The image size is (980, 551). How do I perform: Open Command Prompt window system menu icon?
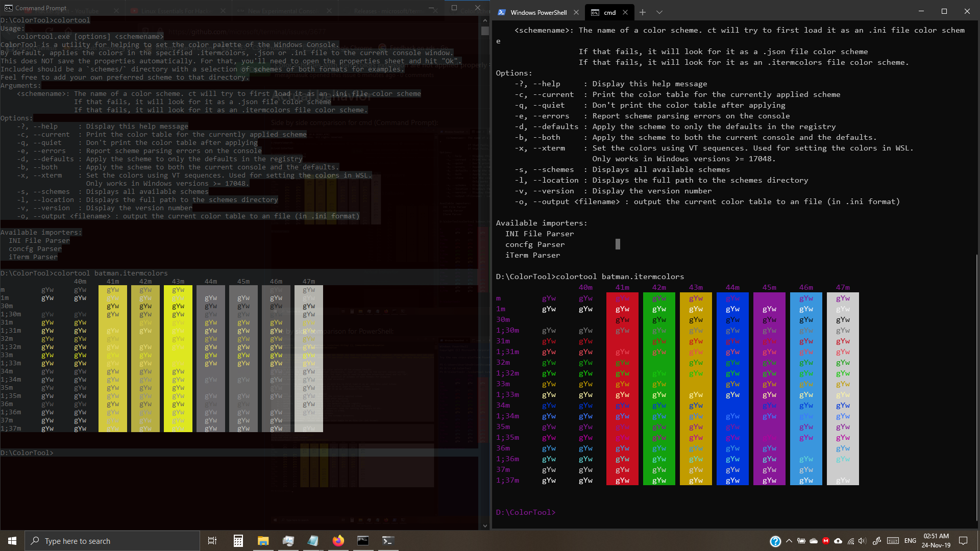(x=8, y=8)
